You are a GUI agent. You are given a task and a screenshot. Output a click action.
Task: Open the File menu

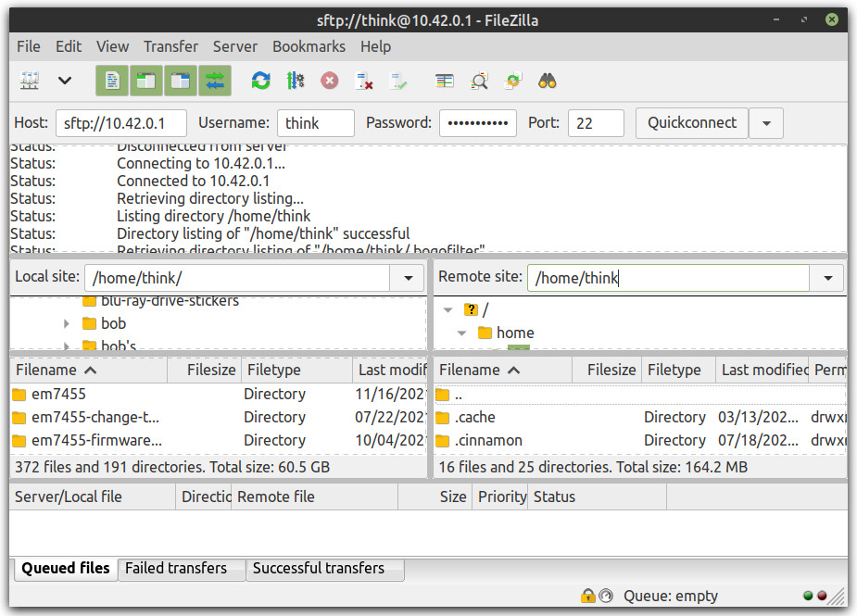pos(29,46)
